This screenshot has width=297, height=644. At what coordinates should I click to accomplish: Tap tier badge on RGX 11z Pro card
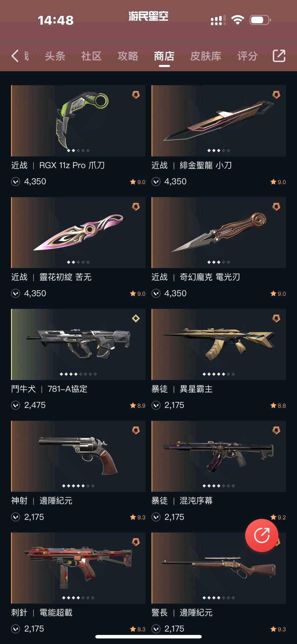tap(136, 95)
